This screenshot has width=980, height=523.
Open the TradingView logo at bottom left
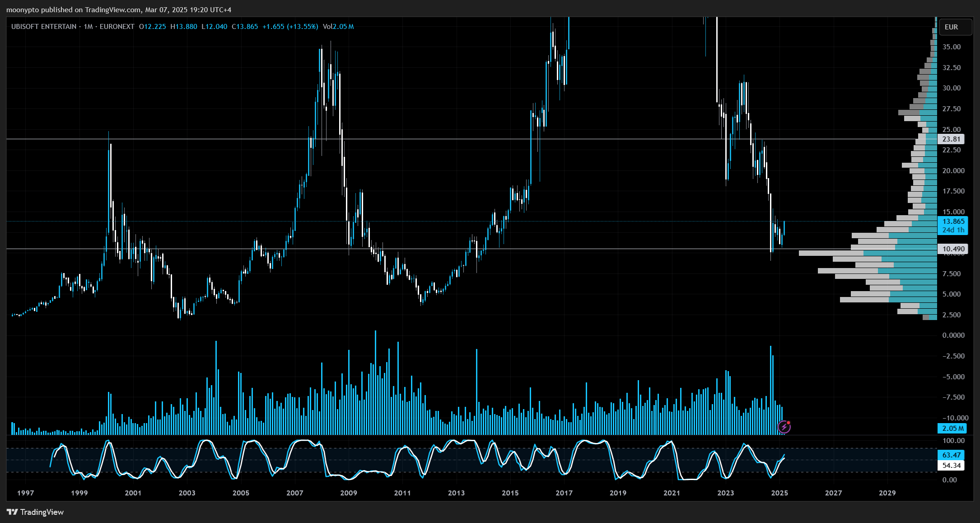click(35, 512)
